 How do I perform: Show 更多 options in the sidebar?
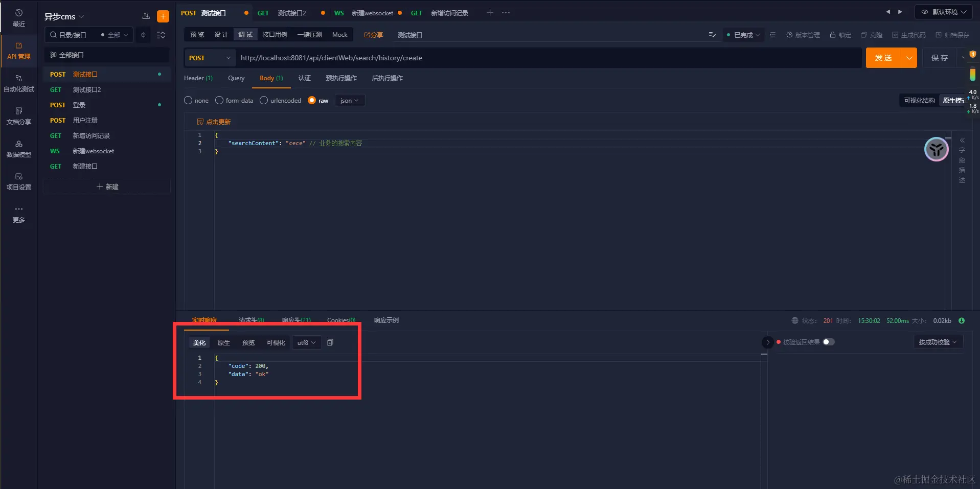[x=19, y=214]
